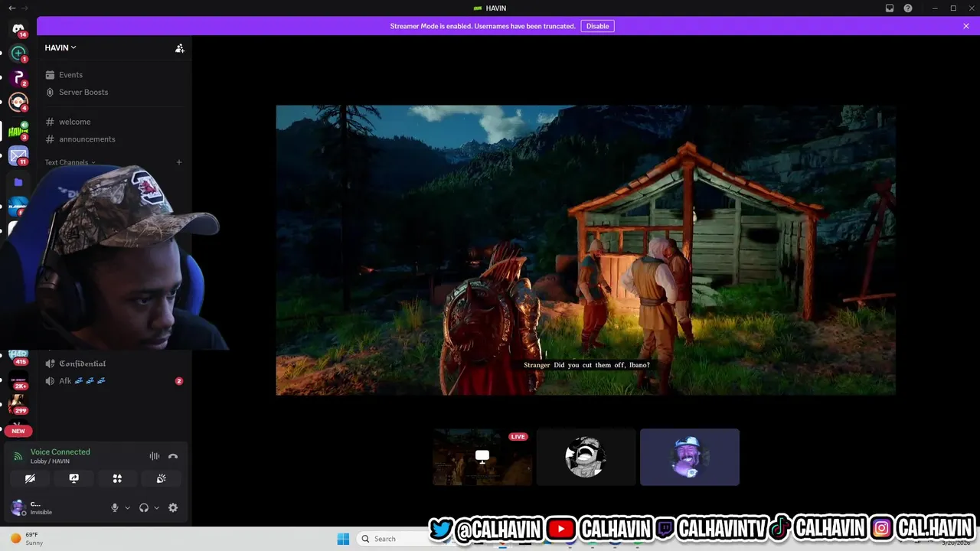The width and height of the screenshot is (980, 551).
Task: Select the purple avatar participant tile
Action: tap(690, 457)
